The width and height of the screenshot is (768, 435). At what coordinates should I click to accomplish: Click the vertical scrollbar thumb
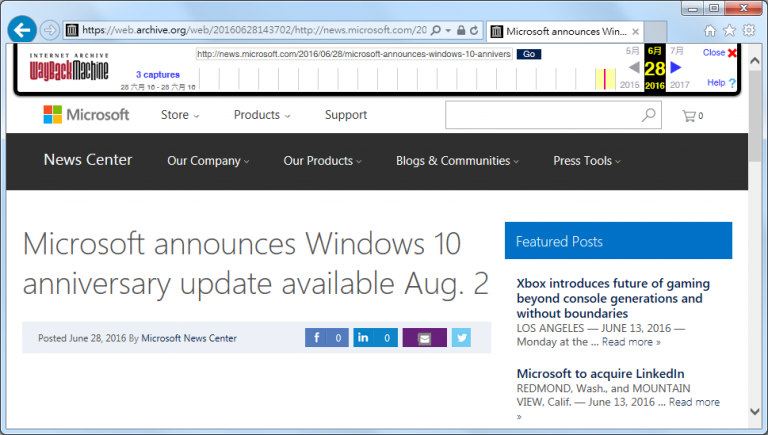coord(755,118)
